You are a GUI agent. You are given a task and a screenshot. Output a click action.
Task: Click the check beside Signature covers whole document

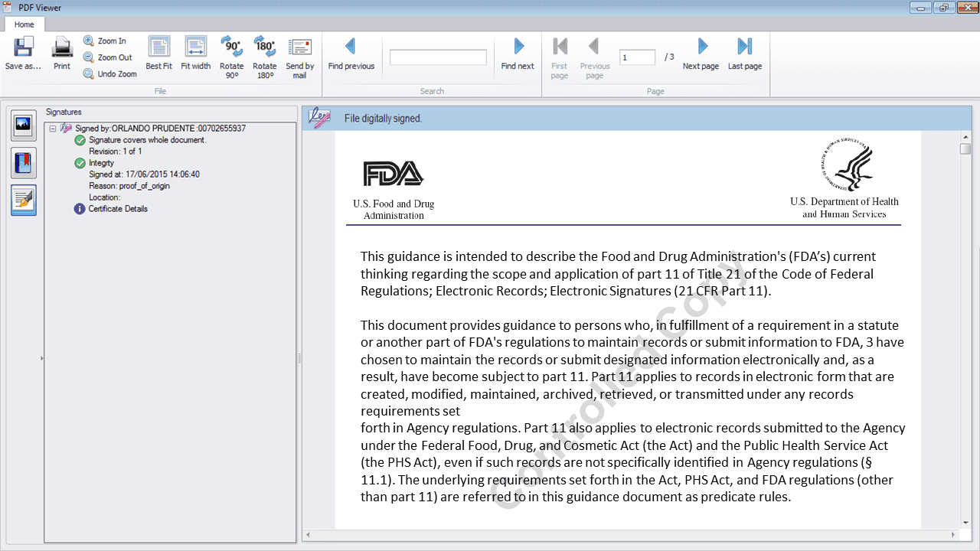(x=80, y=140)
